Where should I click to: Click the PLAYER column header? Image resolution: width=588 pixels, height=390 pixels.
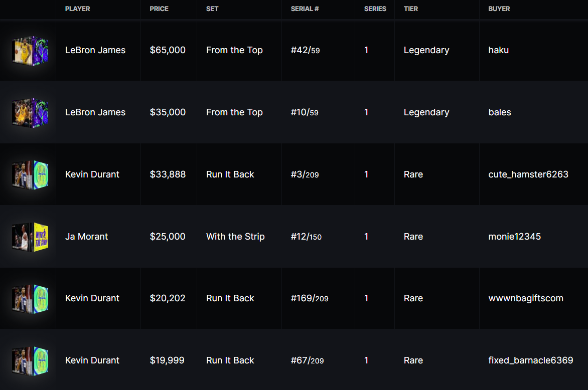click(78, 9)
